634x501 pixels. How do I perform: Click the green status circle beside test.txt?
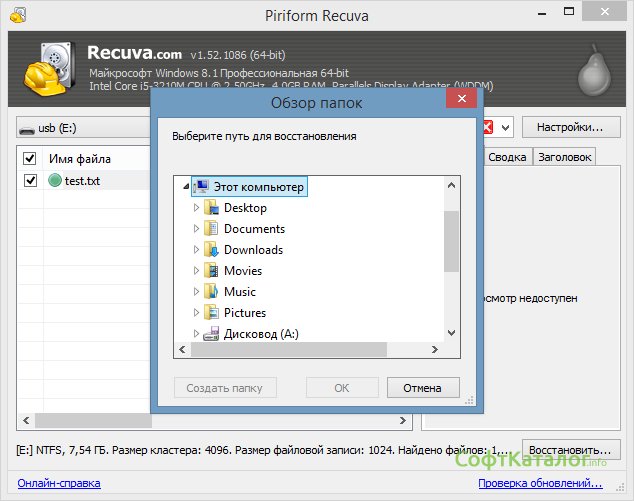tap(55, 181)
